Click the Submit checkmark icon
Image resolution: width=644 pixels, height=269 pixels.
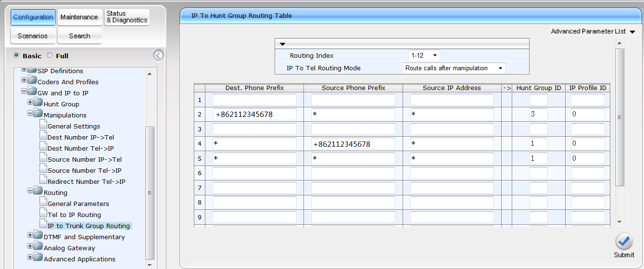[x=624, y=242]
